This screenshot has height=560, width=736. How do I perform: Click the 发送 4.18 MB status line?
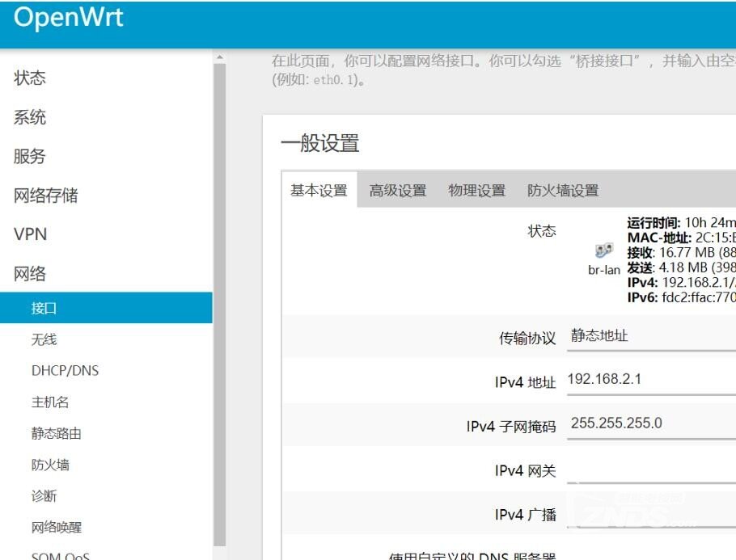[x=681, y=267]
